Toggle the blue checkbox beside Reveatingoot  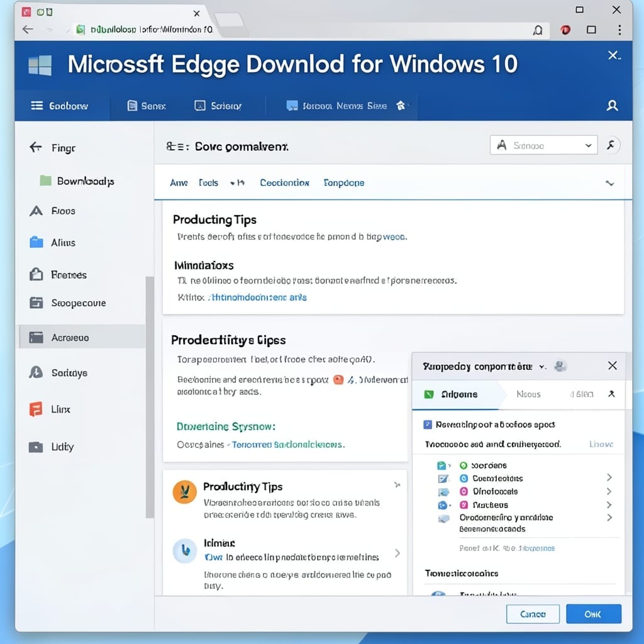point(428,425)
